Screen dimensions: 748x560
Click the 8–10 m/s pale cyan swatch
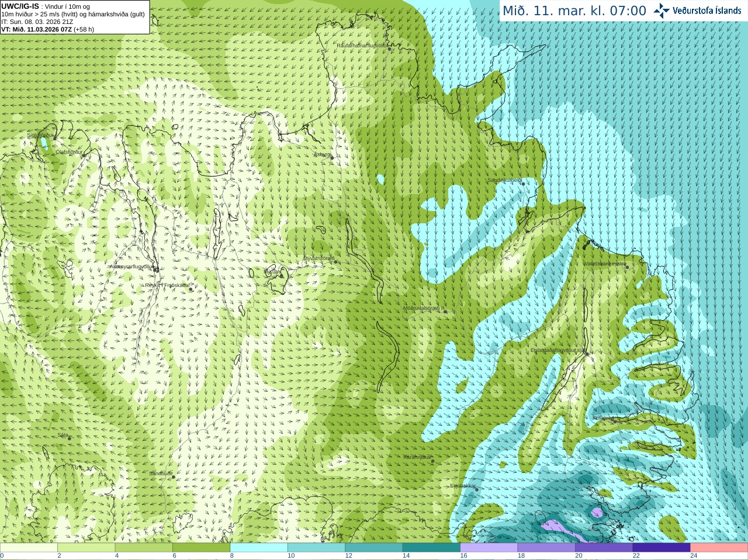[259, 548]
